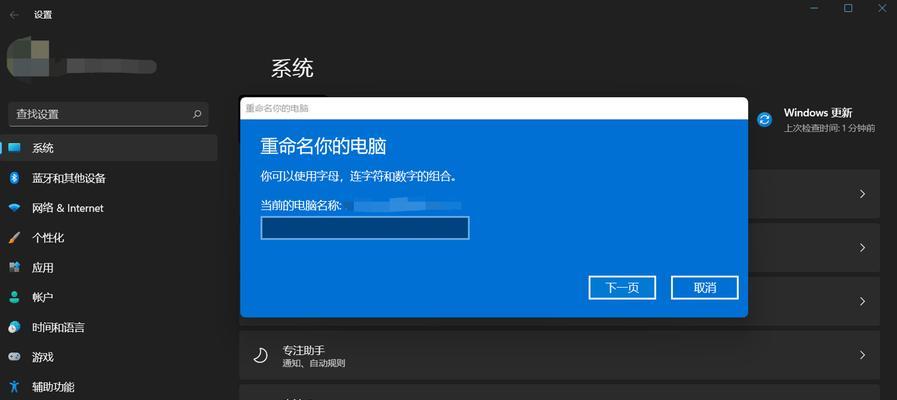This screenshot has height=400, width=897.
Task: Click the 个性化 paintbrush icon
Action: coord(14,237)
